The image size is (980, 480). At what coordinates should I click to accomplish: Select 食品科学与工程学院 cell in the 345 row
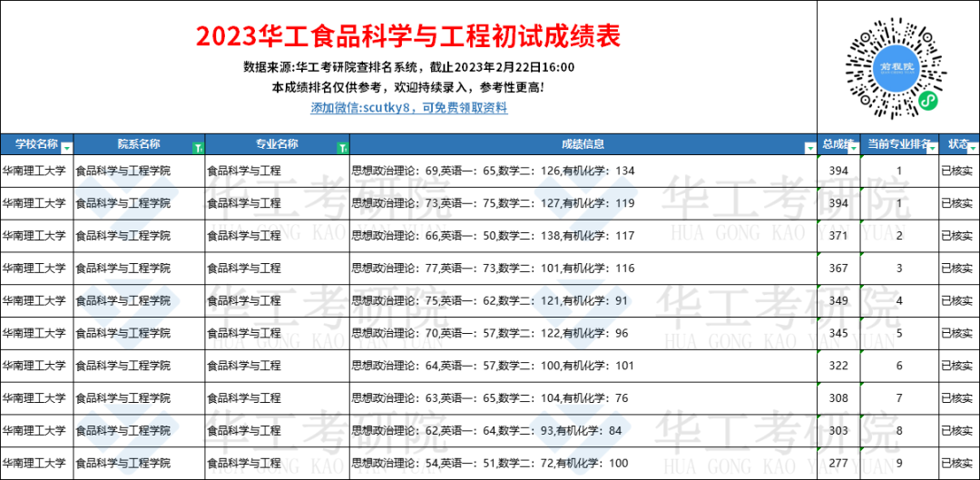[x=140, y=333]
